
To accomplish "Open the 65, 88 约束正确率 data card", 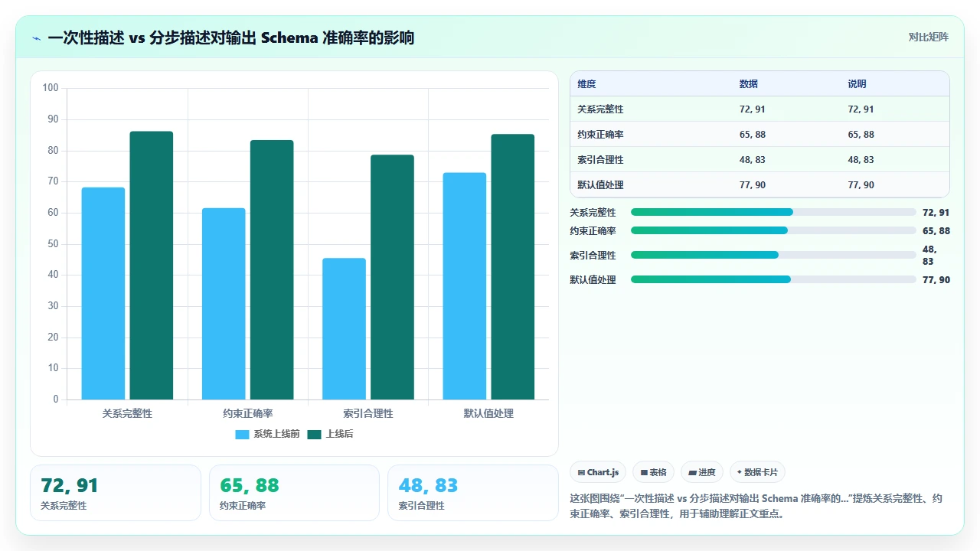I will pyautogui.click(x=294, y=493).
